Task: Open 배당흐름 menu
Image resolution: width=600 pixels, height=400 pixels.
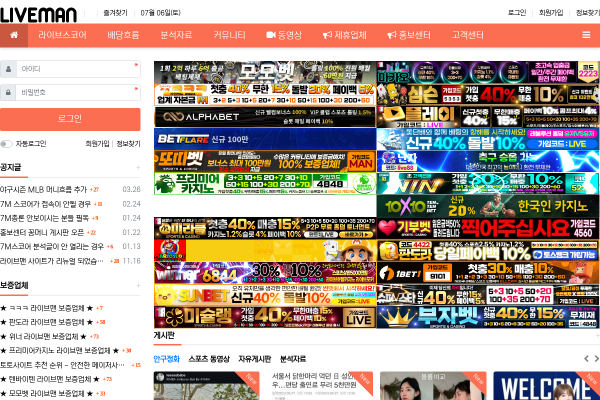Action: (123, 35)
